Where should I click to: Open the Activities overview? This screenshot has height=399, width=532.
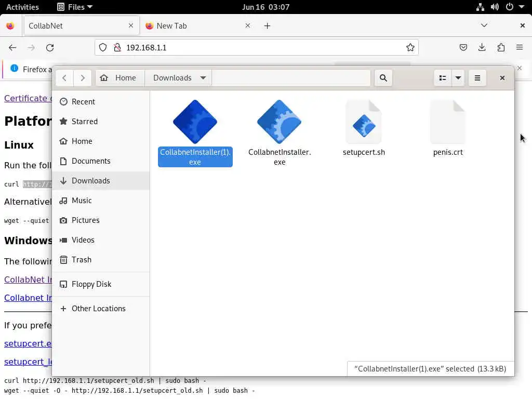point(22,7)
